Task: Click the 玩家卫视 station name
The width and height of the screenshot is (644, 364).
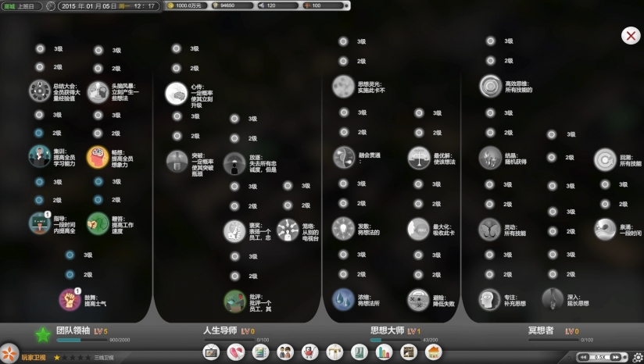Action: [33, 357]
